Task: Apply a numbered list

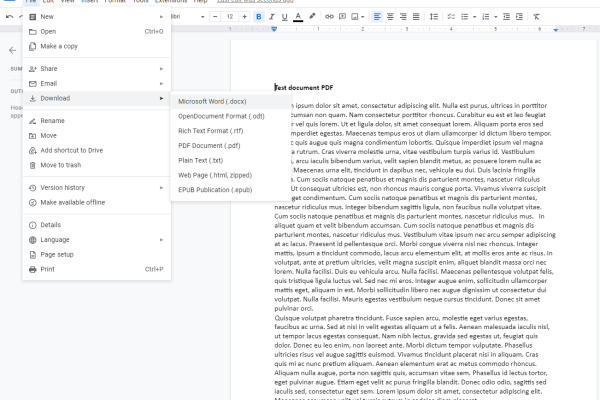Action: click(486, 16)
